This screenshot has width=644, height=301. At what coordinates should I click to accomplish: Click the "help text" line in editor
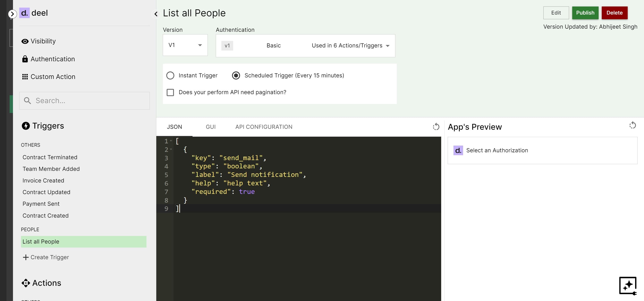point(231,183)
